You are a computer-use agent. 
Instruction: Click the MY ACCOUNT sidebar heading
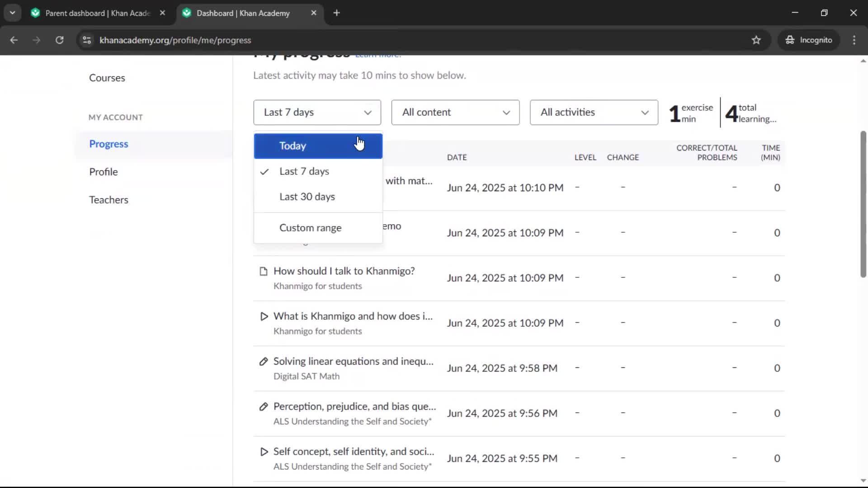tap(116, 117)
